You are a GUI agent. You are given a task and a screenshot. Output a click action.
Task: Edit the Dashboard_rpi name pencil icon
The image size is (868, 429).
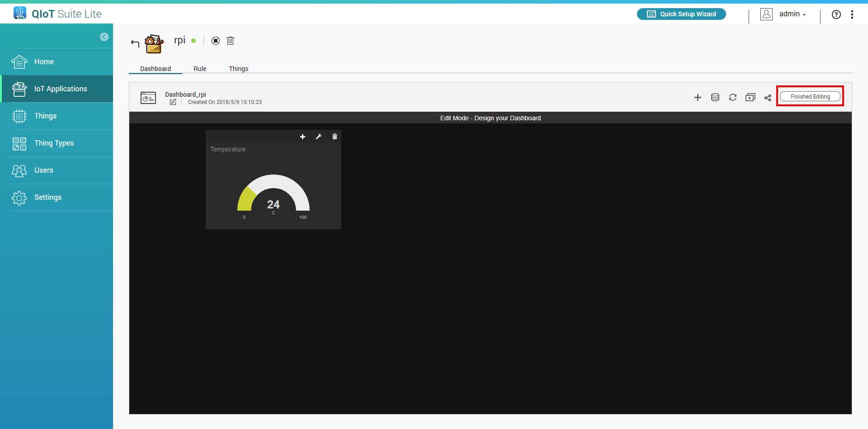[173, 102]
